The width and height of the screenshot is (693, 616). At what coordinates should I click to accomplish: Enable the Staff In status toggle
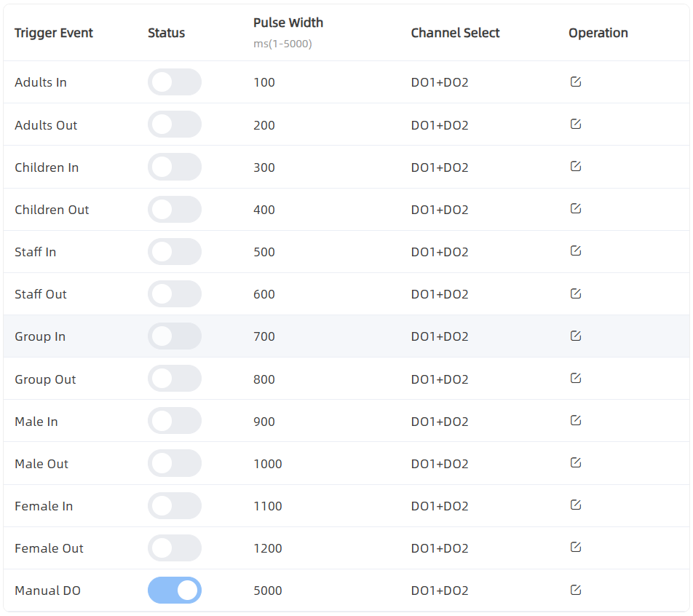[174, 252]
